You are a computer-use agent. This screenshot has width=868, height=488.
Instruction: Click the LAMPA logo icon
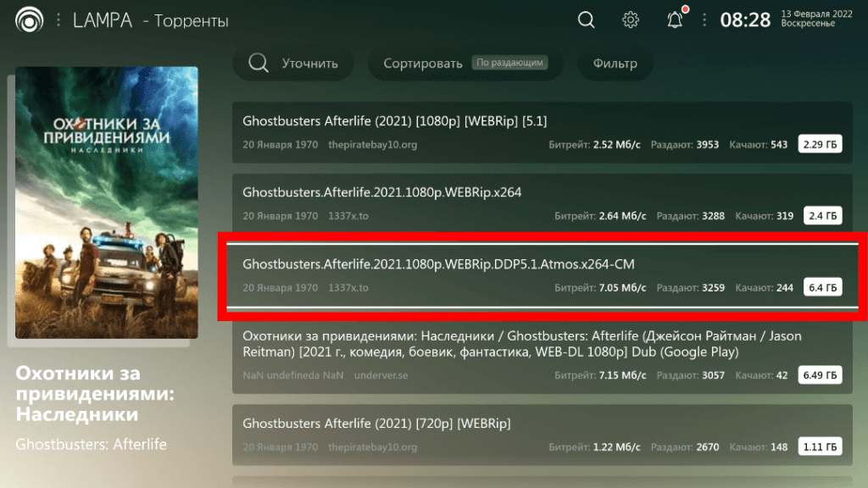click(x=30, y=19)
